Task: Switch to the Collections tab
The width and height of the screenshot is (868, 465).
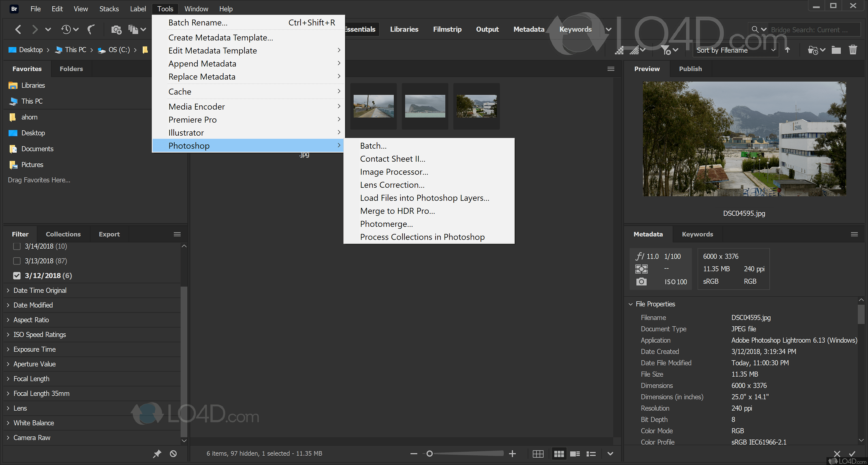Action: pyautogui.click(x=63, y=234)
